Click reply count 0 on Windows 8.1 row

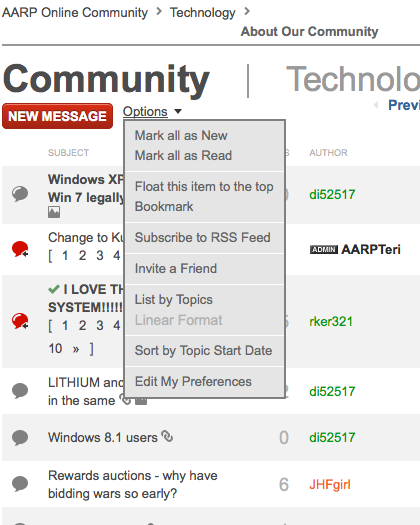tap(284, 438)
